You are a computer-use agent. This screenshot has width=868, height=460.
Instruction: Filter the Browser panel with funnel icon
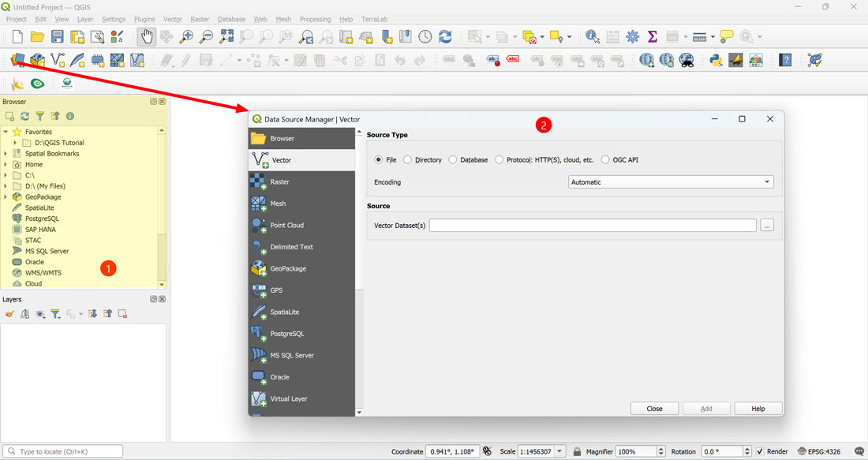[40, 116]
